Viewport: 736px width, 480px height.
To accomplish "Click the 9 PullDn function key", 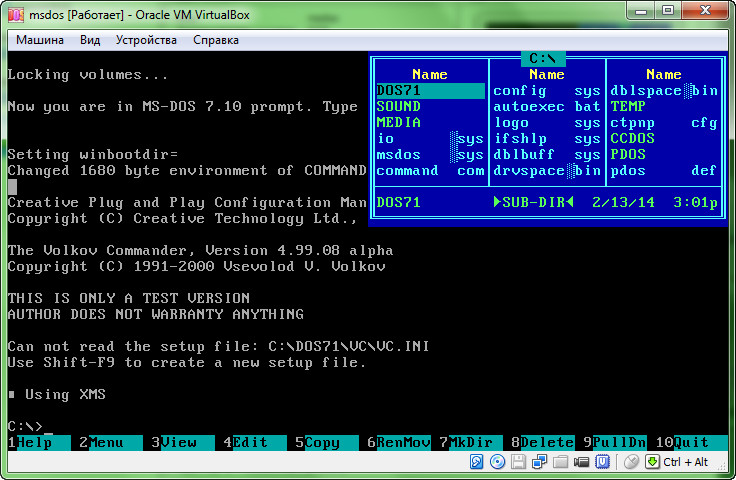I will pyautogui.click(x=614, y=442).
